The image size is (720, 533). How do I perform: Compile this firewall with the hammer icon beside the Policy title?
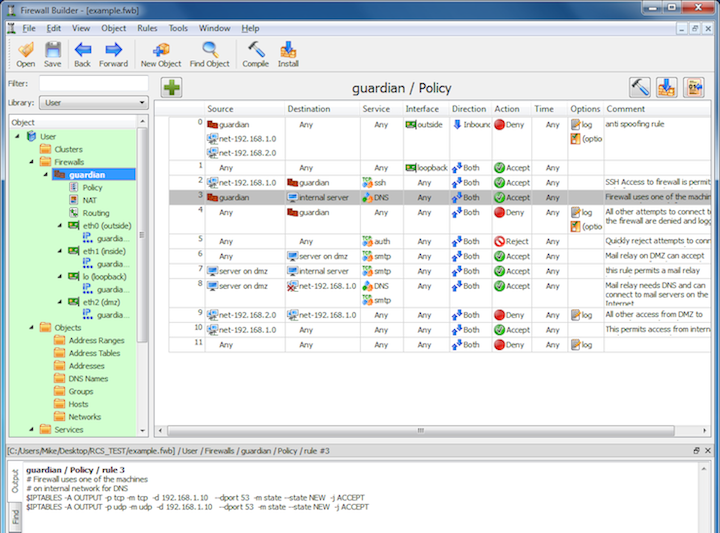640,87
